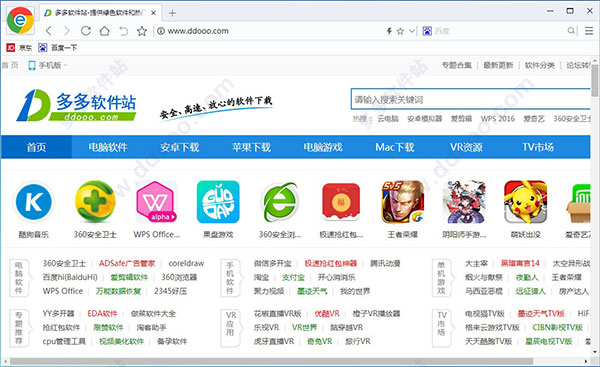Screen dimensions: 600x367
Task: Bookmark this page with the star icon left of address bar
Action: coord(142,31)
